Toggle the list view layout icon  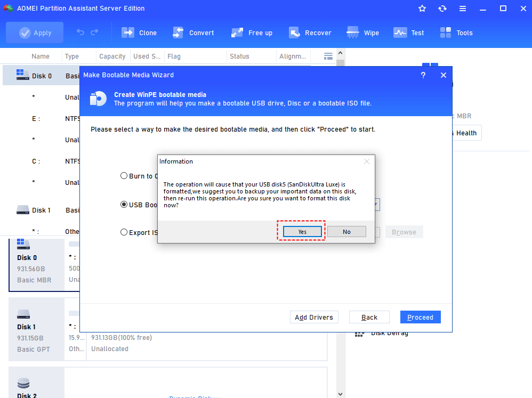(328, 56)
